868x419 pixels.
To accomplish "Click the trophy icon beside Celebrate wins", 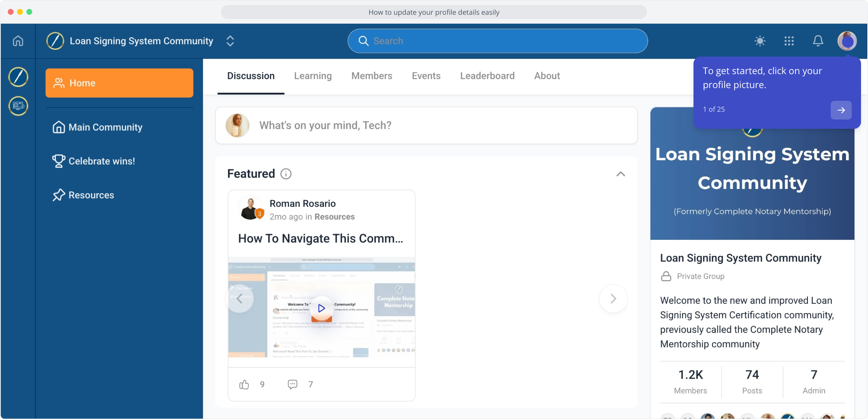I will pos(59,161).
